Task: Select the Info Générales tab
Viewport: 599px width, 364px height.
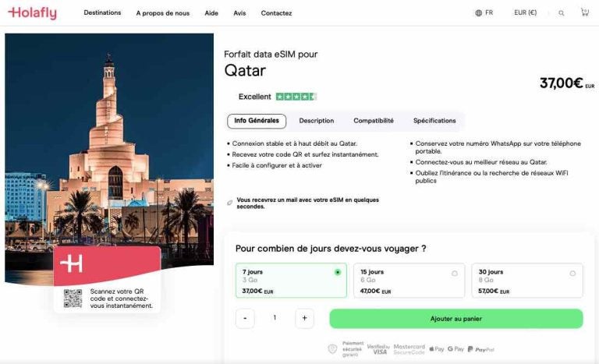Action: point(257,121)
